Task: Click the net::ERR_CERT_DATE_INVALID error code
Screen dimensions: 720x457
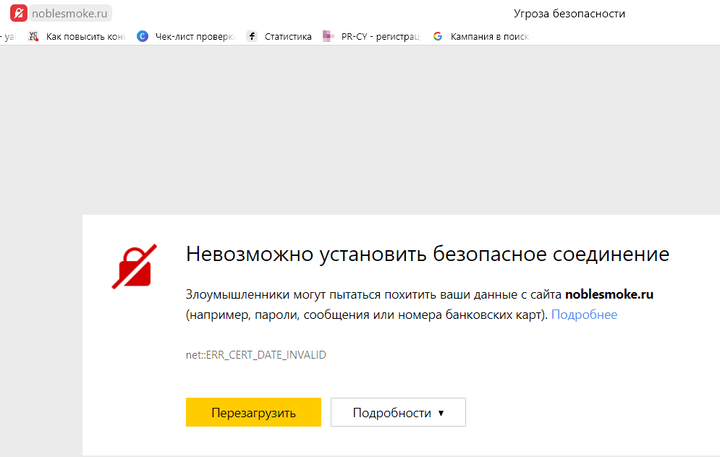Action: (256, 355)
